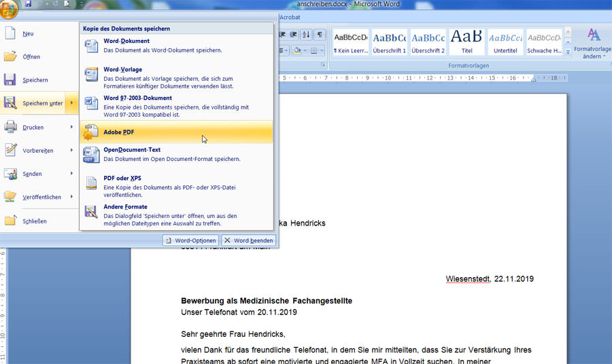Apply the Überschrift 1 style thumbnail
This screenshot has width=612, height=364.
coord(390,42)
